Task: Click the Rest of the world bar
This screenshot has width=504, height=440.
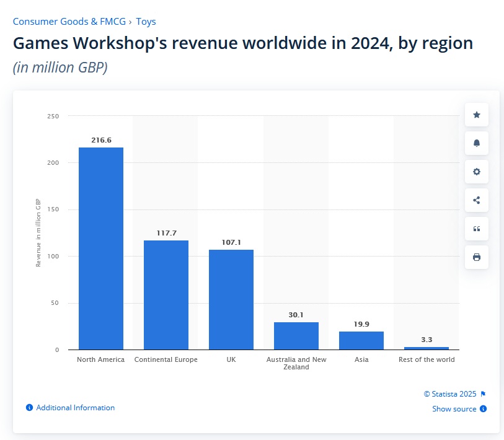Action: [427, 348]
